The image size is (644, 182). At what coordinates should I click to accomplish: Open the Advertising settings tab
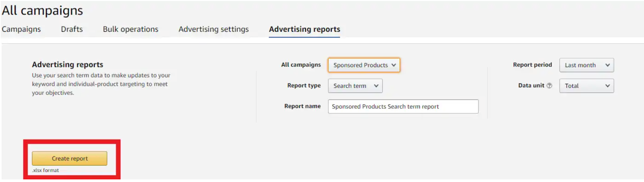coord(213,29)
